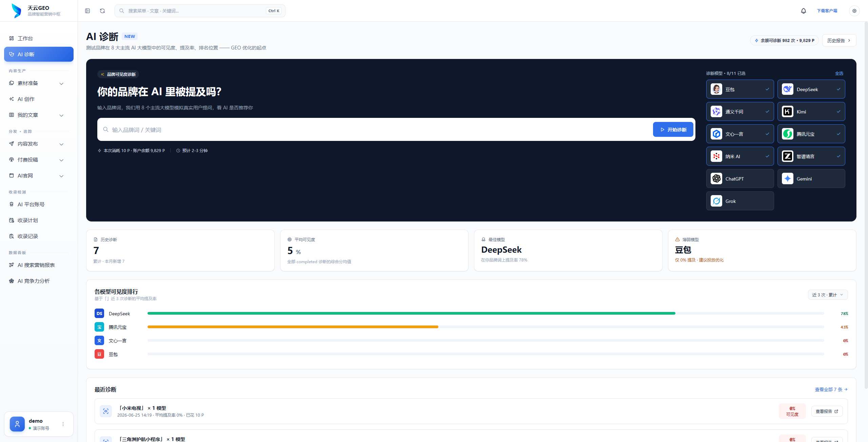Toggle the 通义千问 model selection

coord(740,111)
